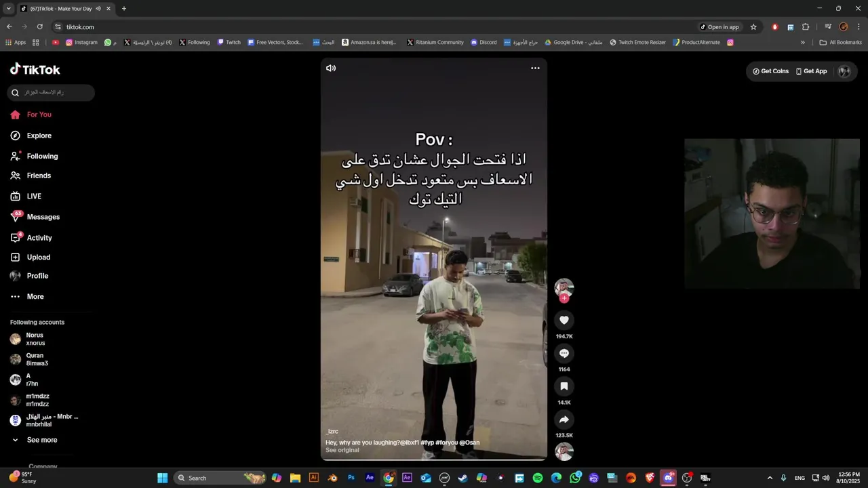
Task: Click See original under the caption
Action: coord(342,450)
